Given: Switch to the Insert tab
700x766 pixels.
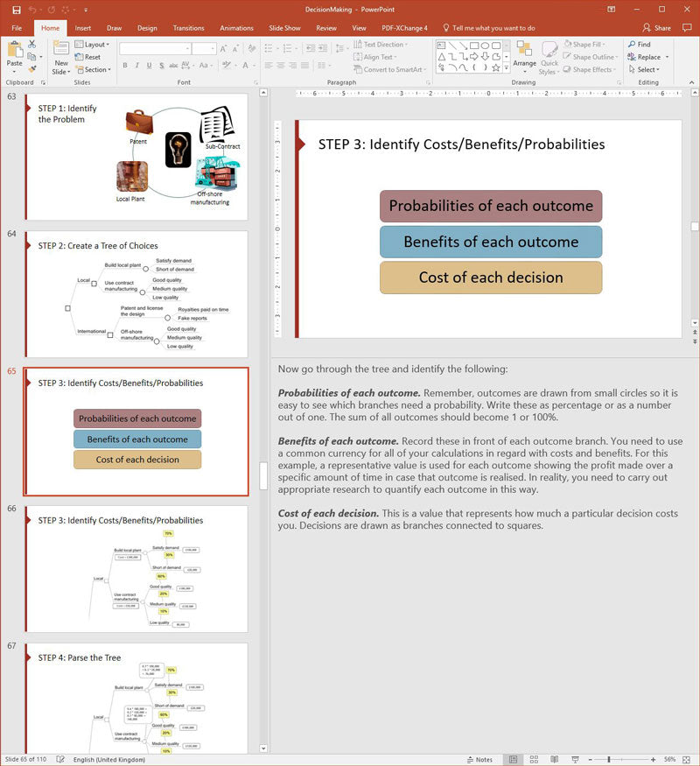Looking at the screenshot, I should pyautogui.click(x=83, y=28).
